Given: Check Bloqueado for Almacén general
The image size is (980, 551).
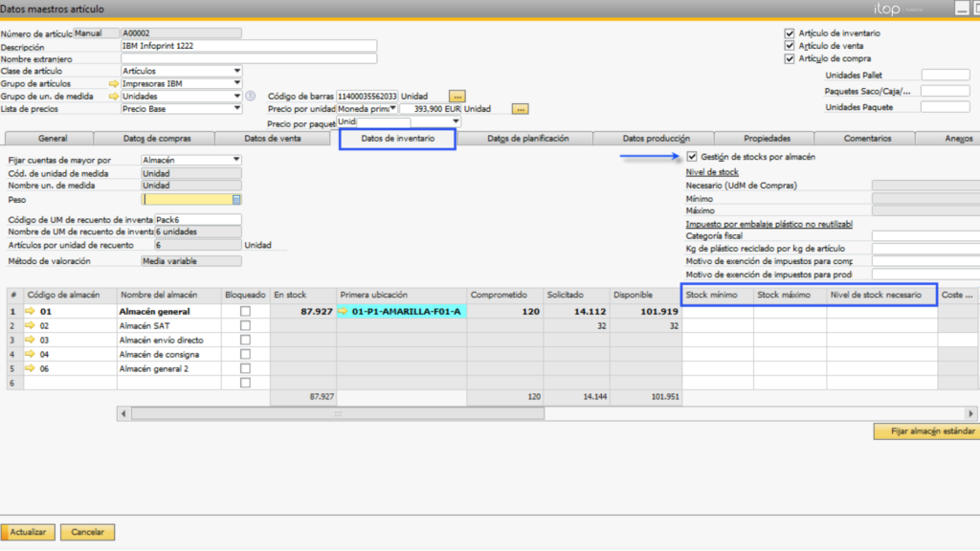Looking at the screenshot, I should [245, 311].
